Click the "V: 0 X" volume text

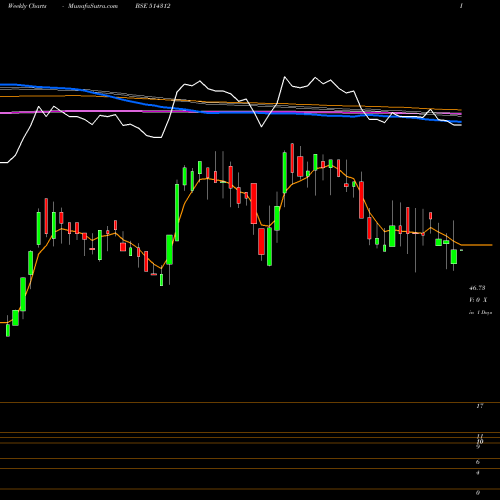[x=478, y=300]
